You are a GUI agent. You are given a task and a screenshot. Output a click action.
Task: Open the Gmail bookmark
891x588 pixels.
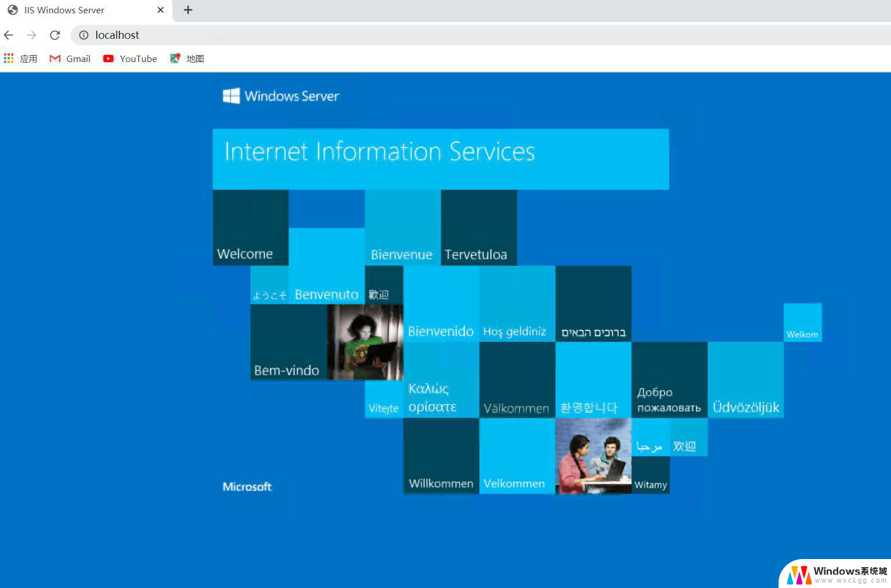[x=70, y=59]
